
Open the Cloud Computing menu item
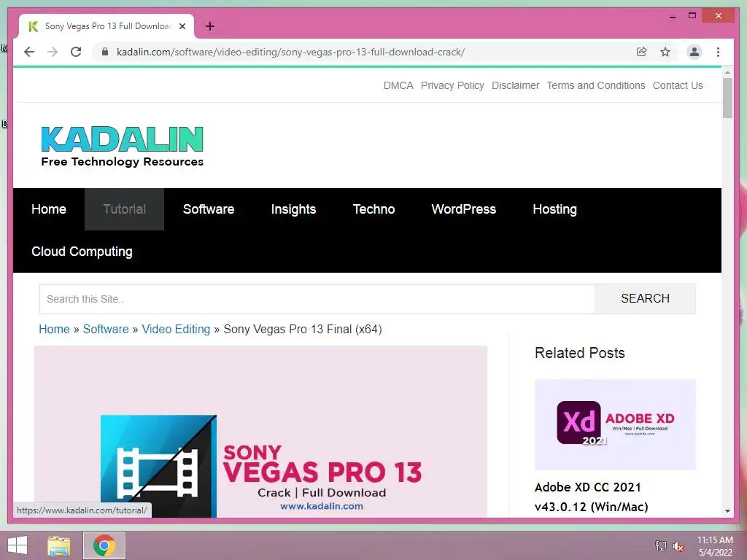82,252
